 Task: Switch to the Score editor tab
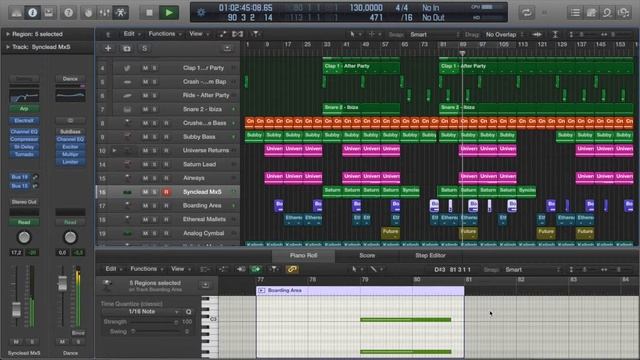coord(367,256)
